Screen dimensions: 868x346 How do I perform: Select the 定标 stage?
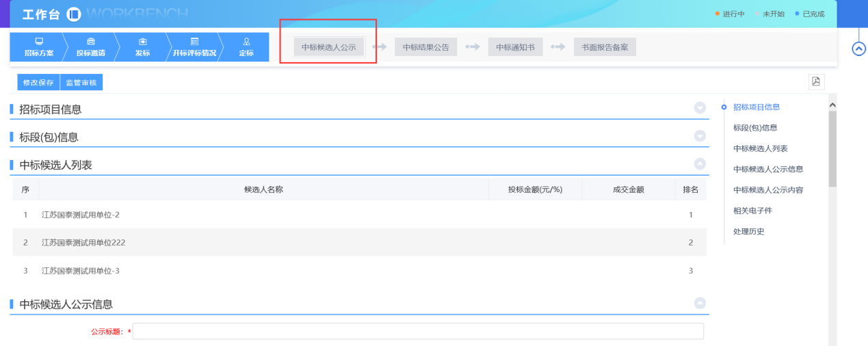point(246,47)
